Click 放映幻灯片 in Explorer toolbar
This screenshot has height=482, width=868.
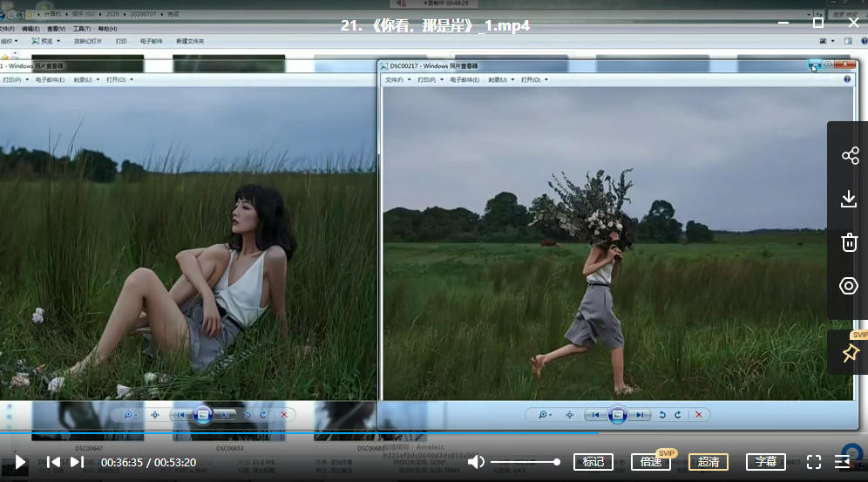(x=88, y=41)
